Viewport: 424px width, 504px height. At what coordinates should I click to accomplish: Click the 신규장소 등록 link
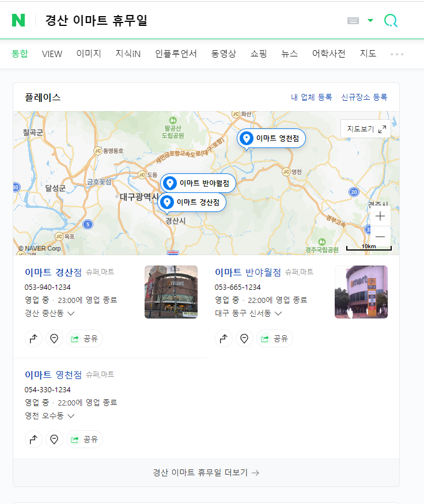(364, 97)
